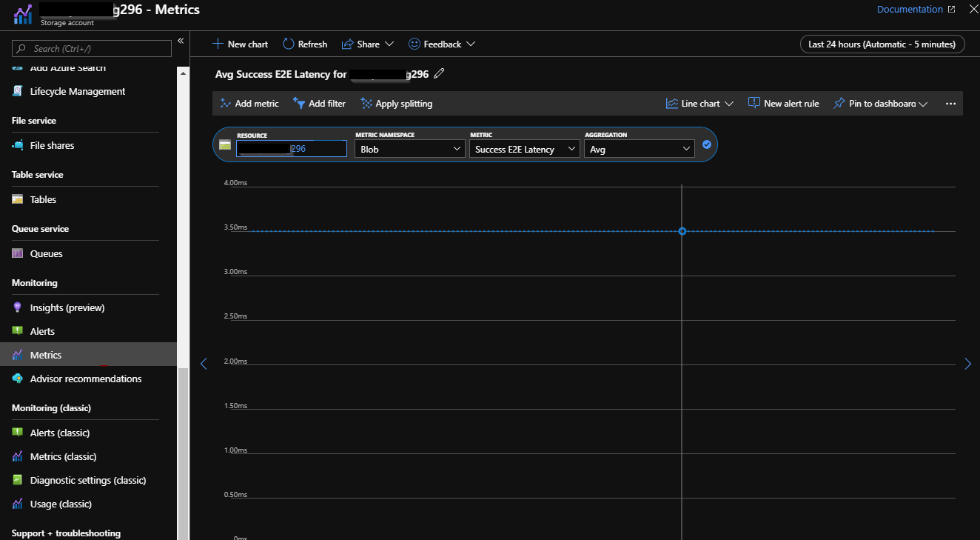
Task: Click the Add filter button
Action: (319, 104)
